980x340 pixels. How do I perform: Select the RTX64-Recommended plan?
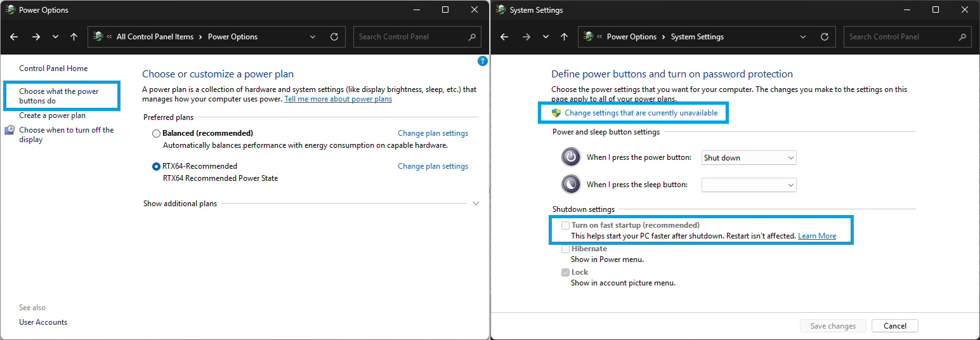click(x=156, y=166)
